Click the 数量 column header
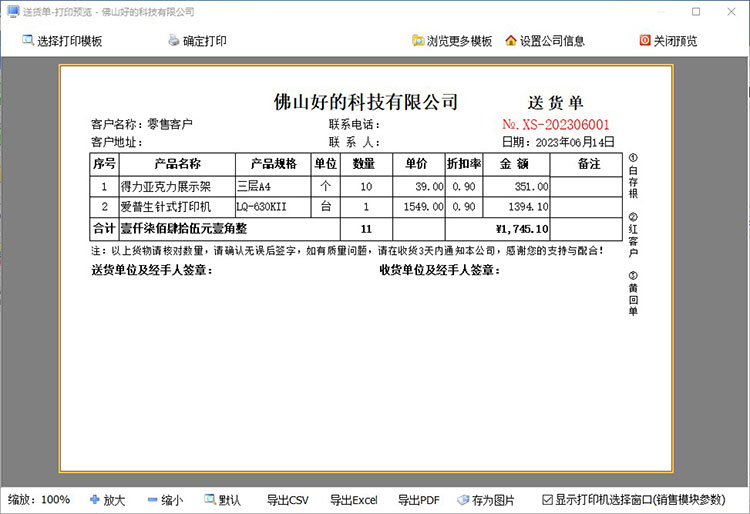 point(366,164)
